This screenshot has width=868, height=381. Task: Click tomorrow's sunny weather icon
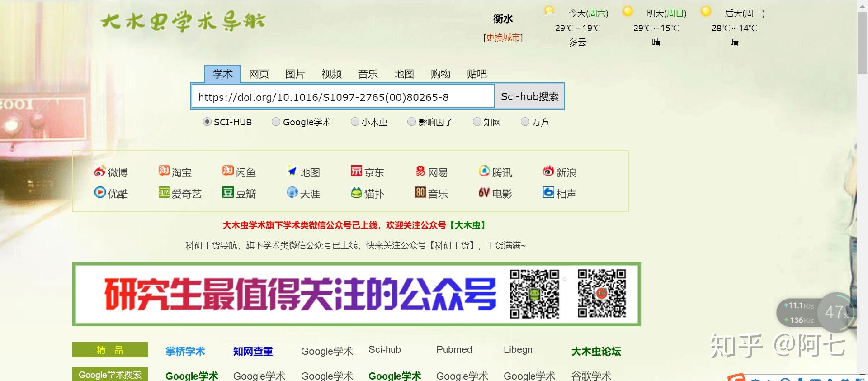pos(627,12)
